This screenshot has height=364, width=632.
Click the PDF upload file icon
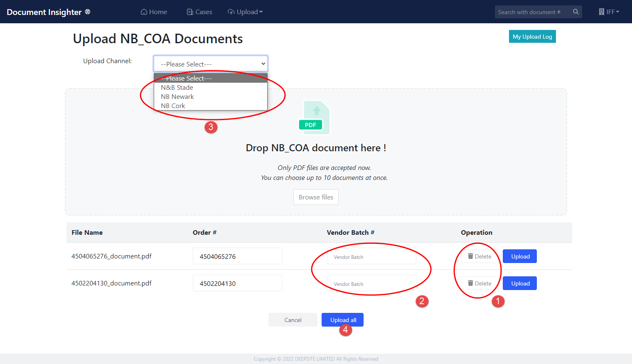pyautogui.click(x=315, y=118)
